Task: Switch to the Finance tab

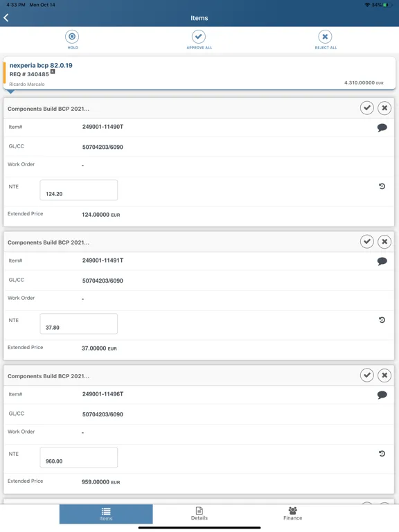Action: (x=292, y=514)
